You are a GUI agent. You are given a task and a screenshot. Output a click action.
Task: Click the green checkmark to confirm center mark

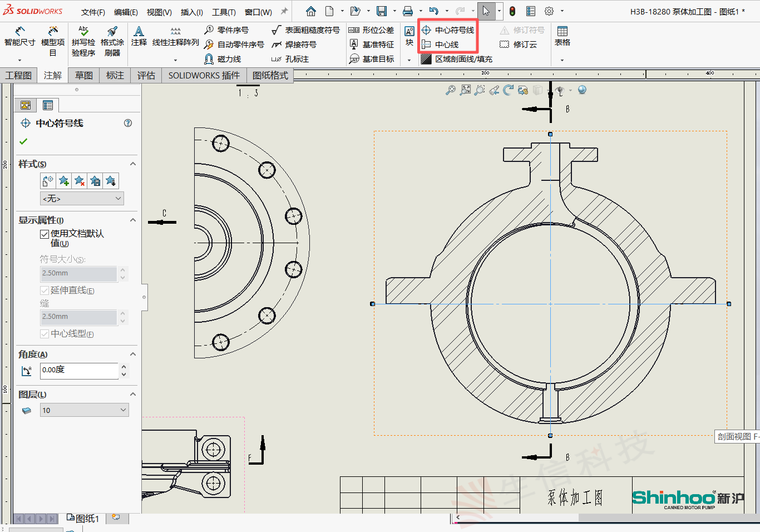(23, 141)
